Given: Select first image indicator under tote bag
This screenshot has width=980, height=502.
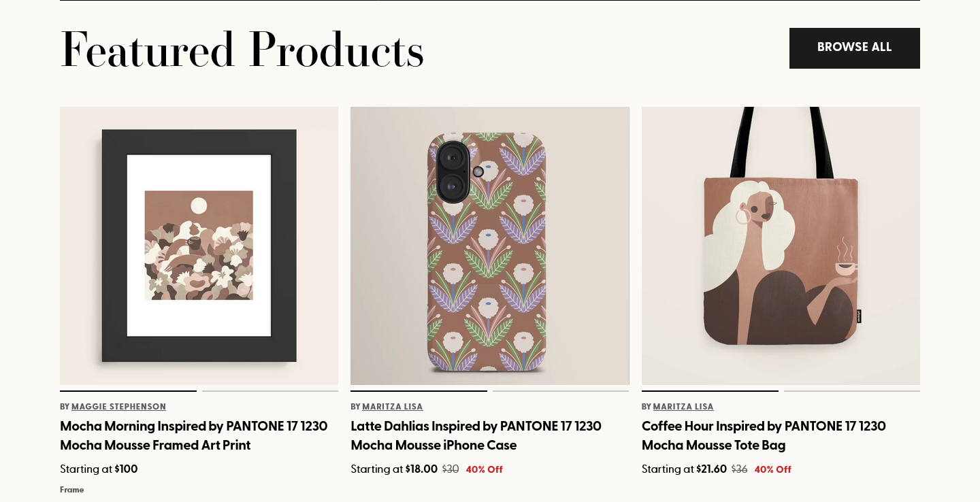Looking at the screenshot, I should click(x=710, y=391).
